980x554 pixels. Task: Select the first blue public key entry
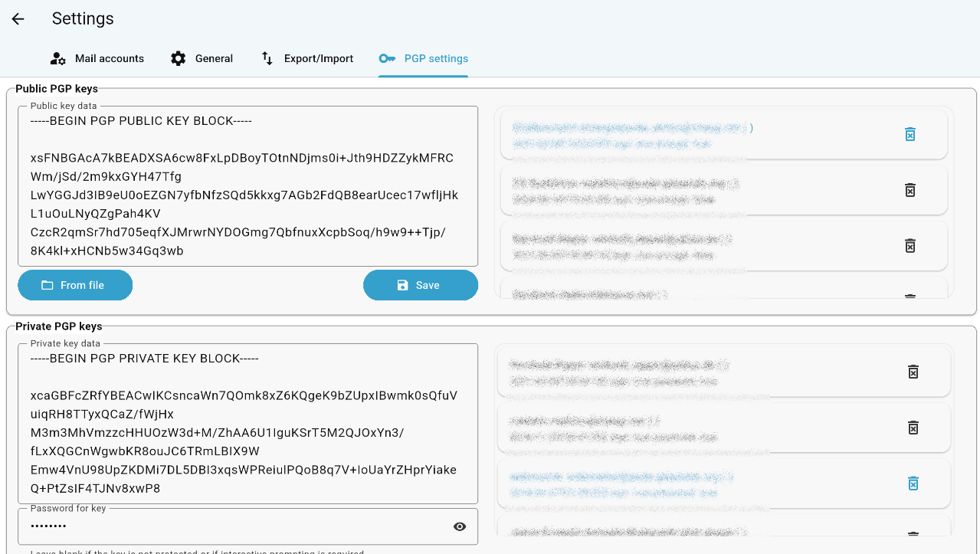tap(723, 135)
